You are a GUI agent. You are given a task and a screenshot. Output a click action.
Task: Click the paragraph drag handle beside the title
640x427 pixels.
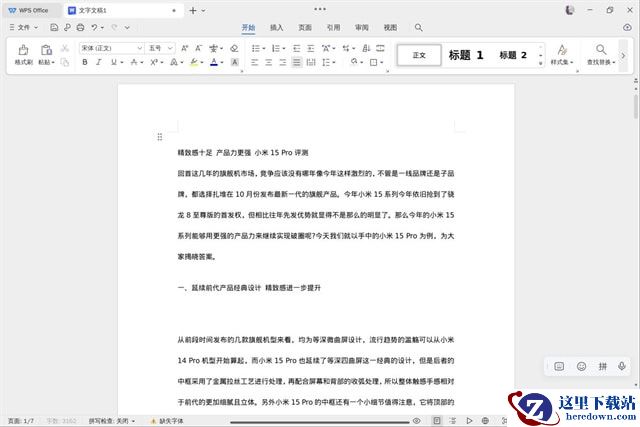pyautogui.click(x=160, y=137)
